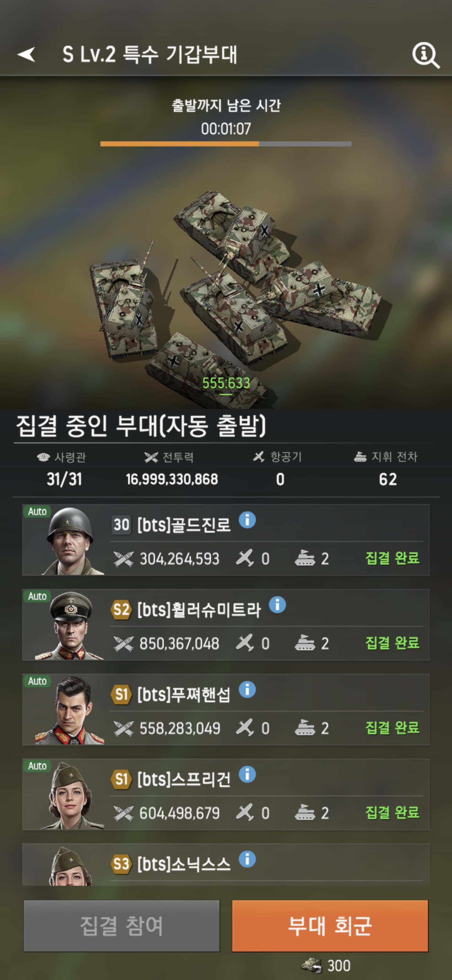Open info icon beside [bts]휠러슈미트라
Viewport: 452px width, 980px height.
pyautogui.click(x=277, y=605)
